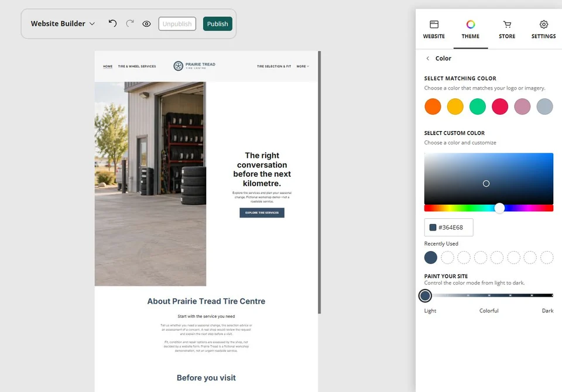
Task: Switch to the Website tab
Action: point(434,30)
